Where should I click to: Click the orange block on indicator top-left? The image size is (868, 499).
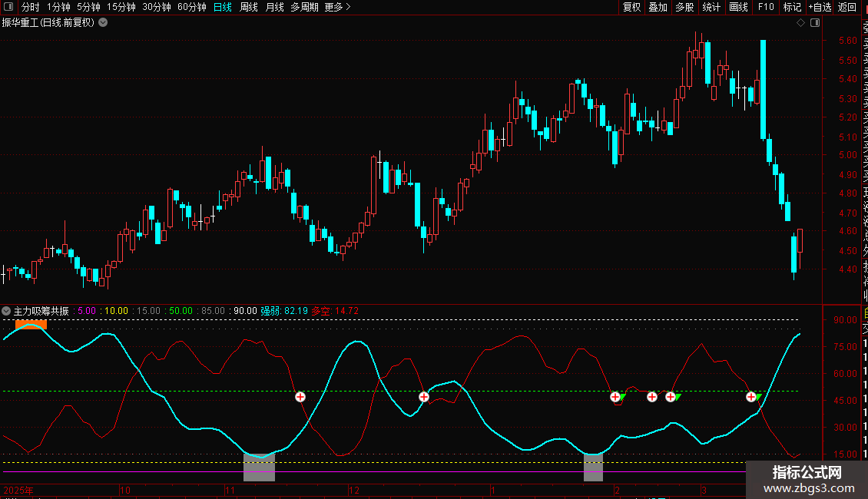31,325
